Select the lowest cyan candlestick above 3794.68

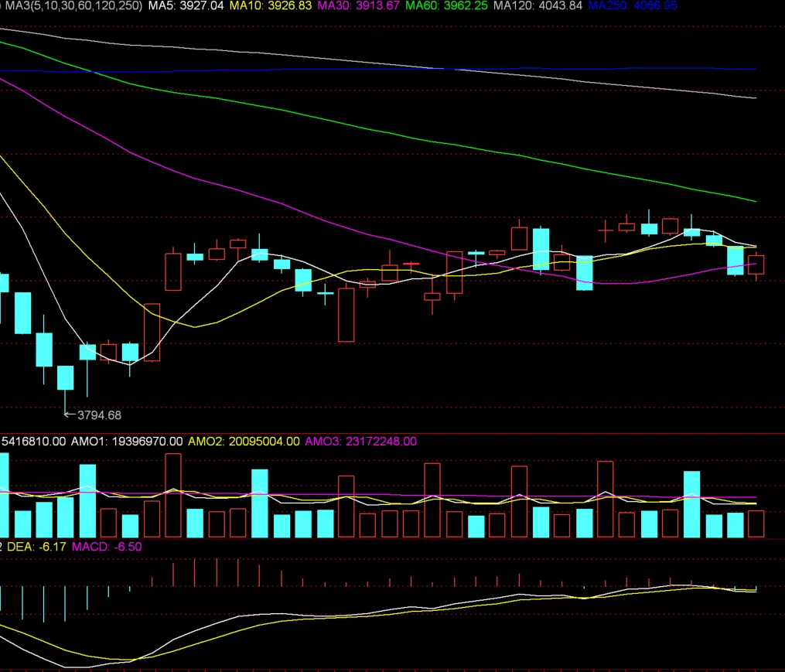click(x=65, y=377)
